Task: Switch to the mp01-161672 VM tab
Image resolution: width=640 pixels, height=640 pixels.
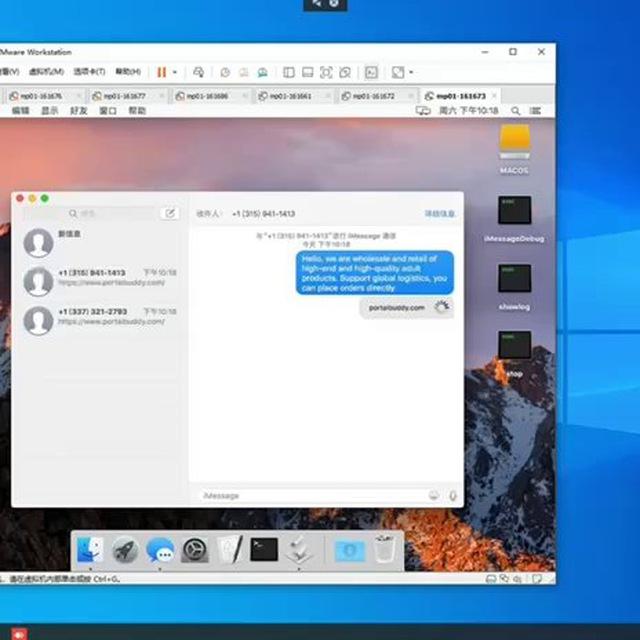Action: (373, 96)
